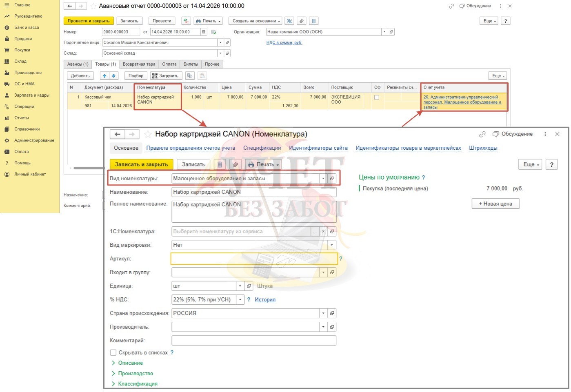Click the paperclip attachments icon near Создать на основании
This screenshot has height=392, width=571.
click(301, 21)
